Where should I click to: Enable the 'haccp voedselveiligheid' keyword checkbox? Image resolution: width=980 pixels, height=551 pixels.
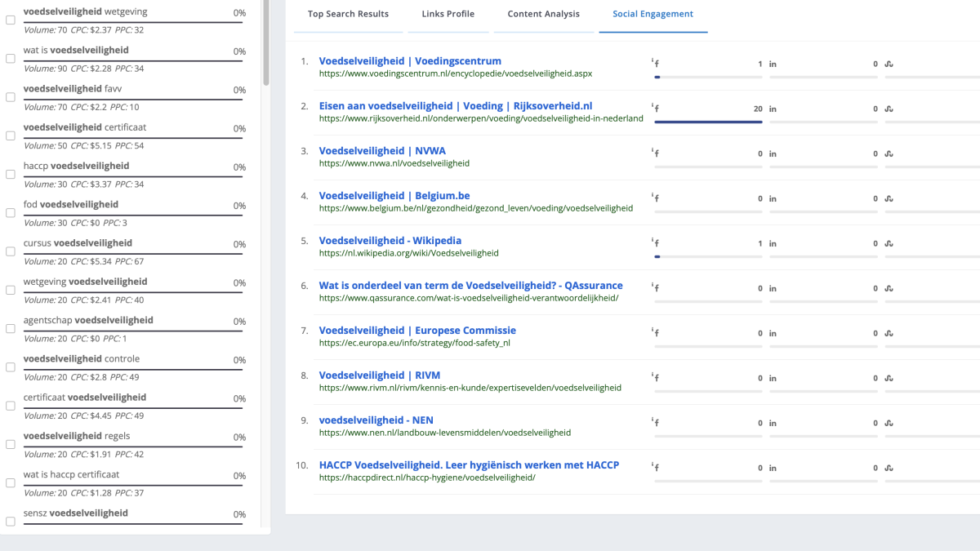11,174
